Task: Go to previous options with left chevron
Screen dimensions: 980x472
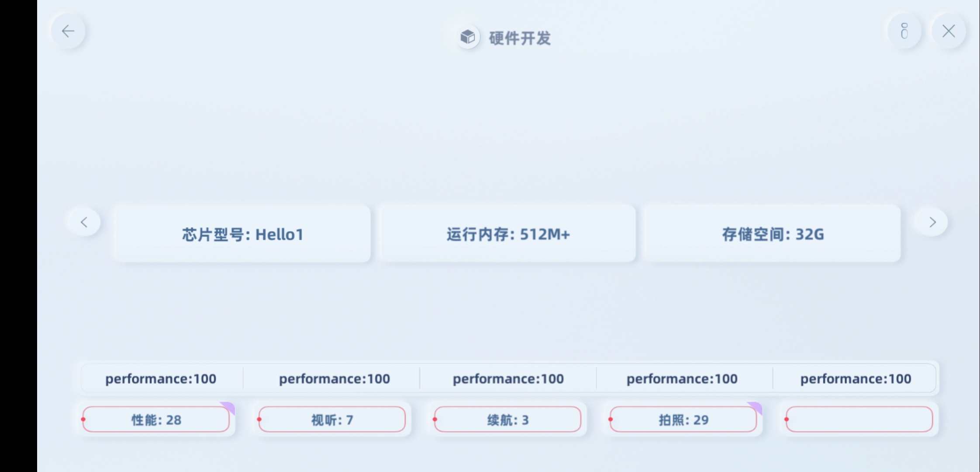Action: tap(84, 222)
